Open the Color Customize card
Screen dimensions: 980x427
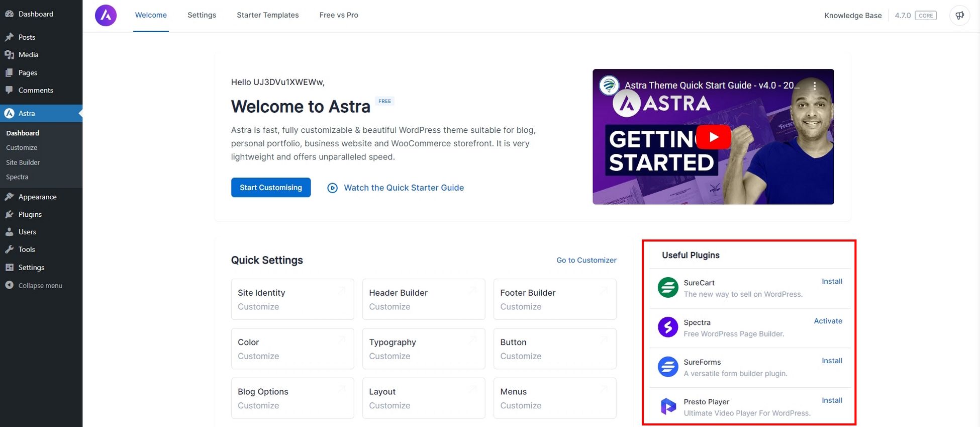[x=292, y=349]
